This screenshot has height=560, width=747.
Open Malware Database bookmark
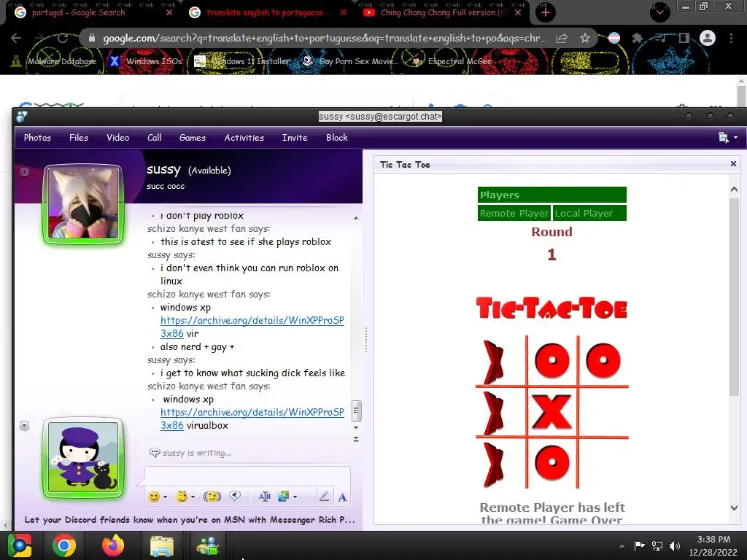[x=54, y=61]
